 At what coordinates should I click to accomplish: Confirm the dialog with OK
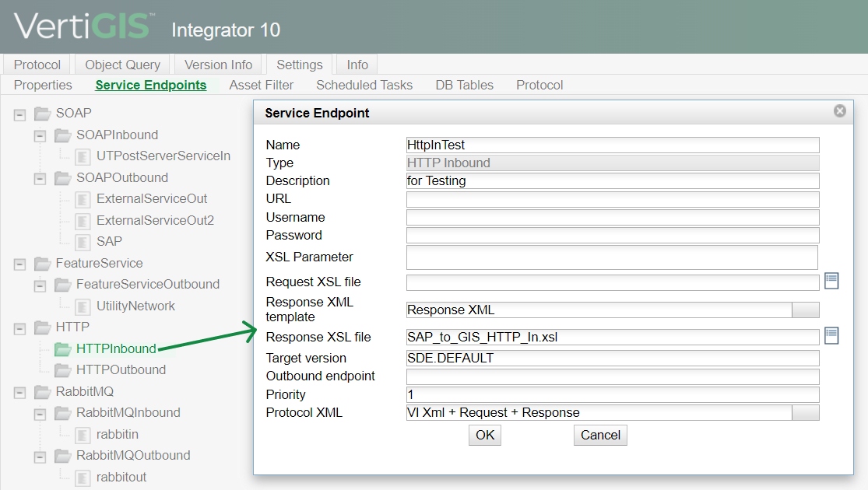pos(485,436)
